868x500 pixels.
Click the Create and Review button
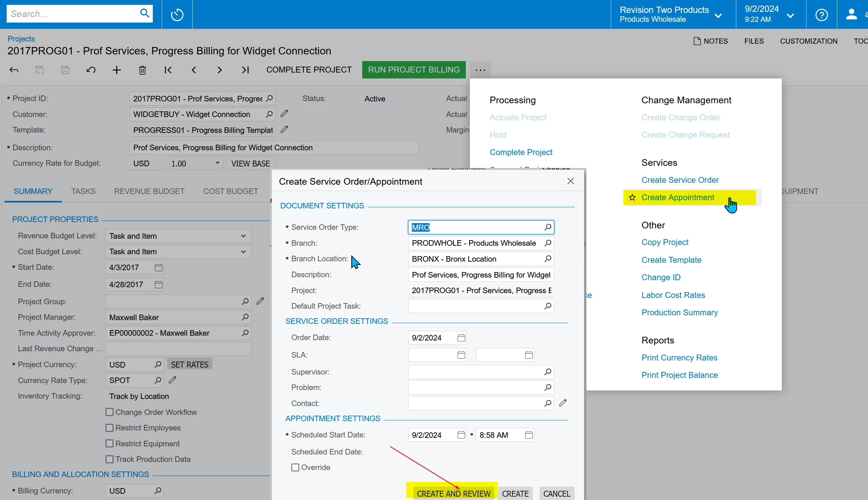[x=453, y=493]
